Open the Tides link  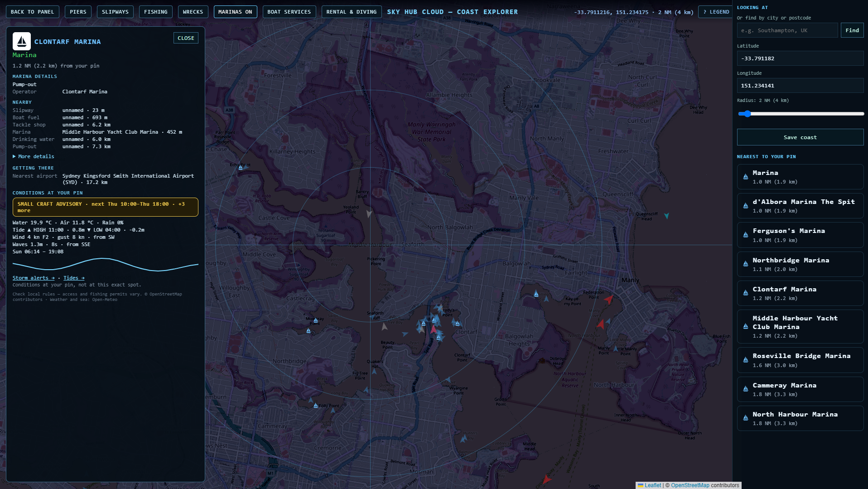click(74, 278)
